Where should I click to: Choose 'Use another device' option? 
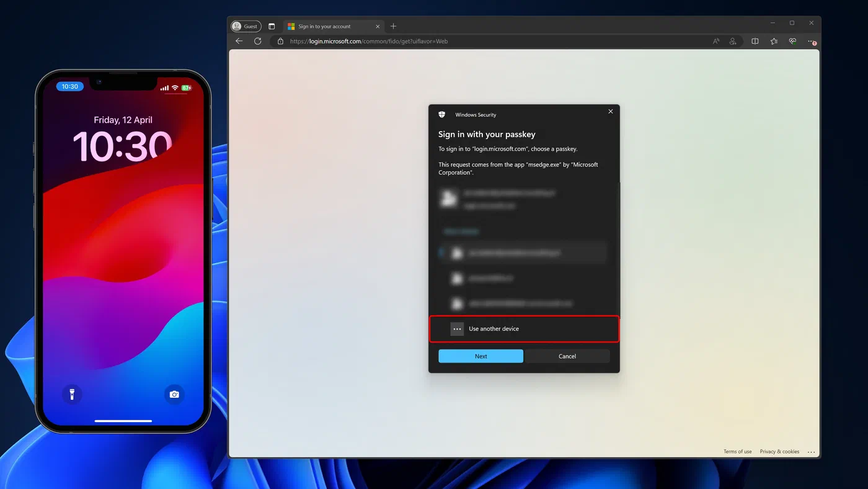pos(525,329)
